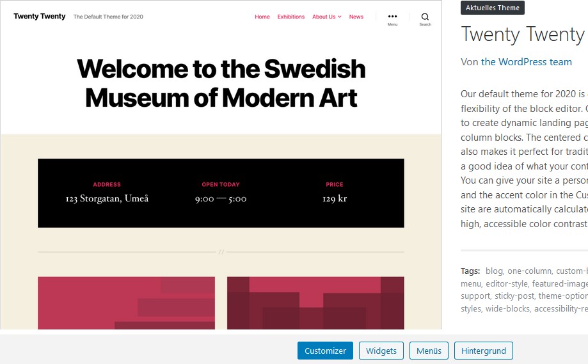Click the Hintergrund button
Image resolution: width=588 pixels, height=364 pixels.
pyautogui.click(x=483, y=351)
